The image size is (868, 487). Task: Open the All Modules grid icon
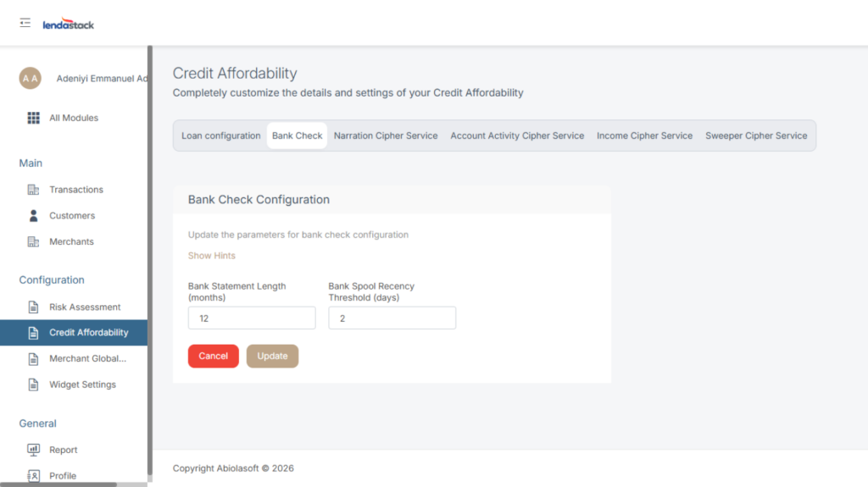(x=34, y=118)
